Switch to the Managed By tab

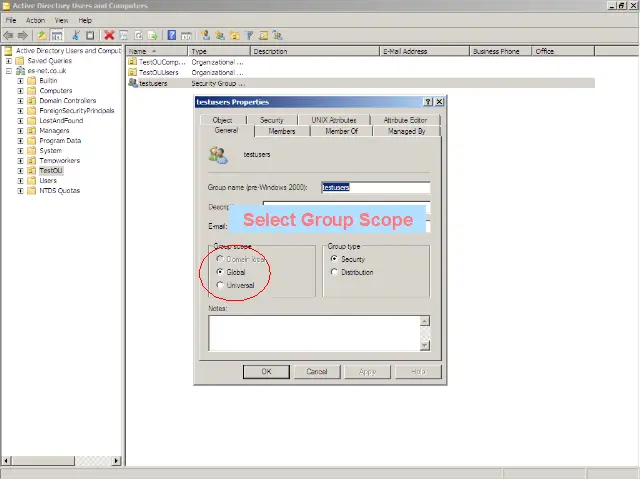pyautogui.click(x=407, y=131)
